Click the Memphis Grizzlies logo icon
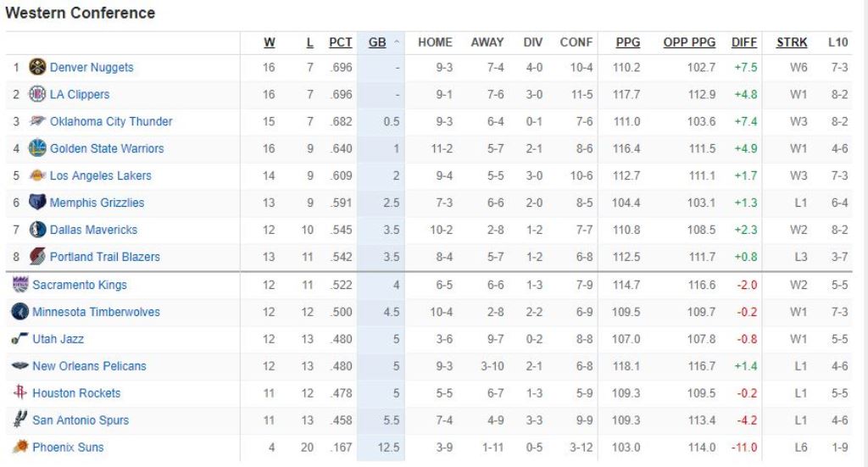 coord(37,203)
